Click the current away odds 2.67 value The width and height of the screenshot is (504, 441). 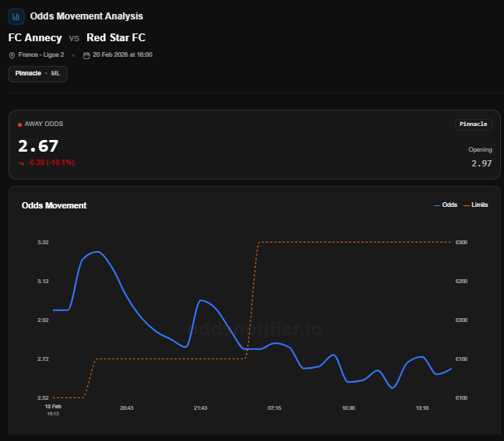pos(38,146)
